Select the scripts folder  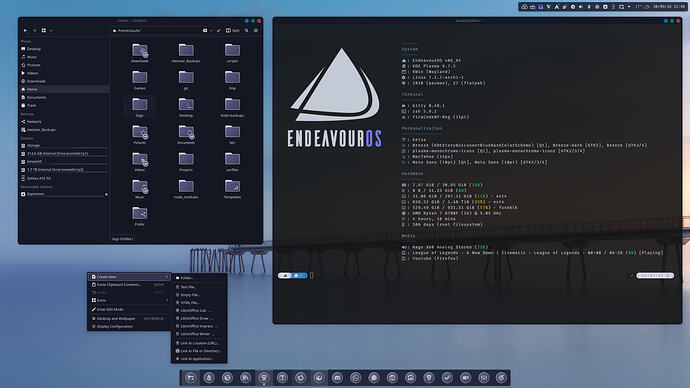tap(232, 53)
